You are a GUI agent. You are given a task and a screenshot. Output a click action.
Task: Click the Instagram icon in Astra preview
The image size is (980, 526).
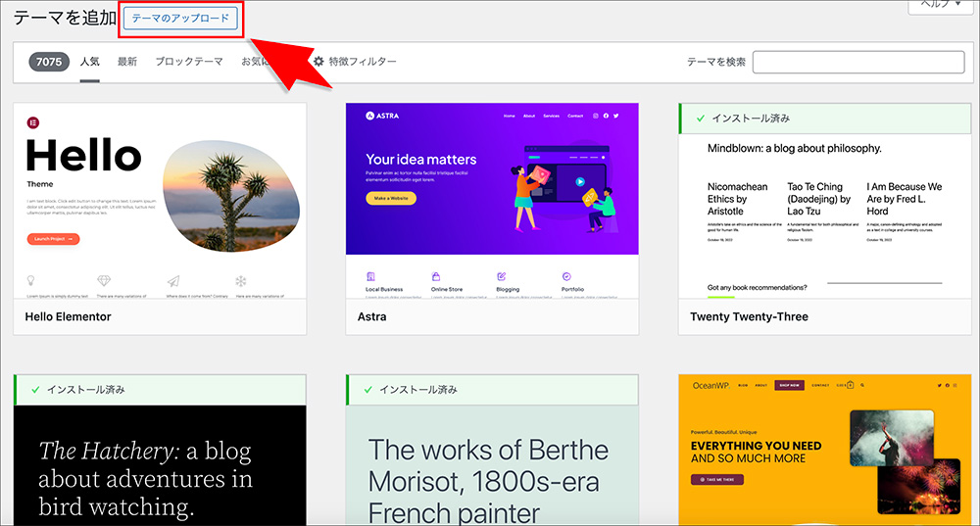(596, 116)
